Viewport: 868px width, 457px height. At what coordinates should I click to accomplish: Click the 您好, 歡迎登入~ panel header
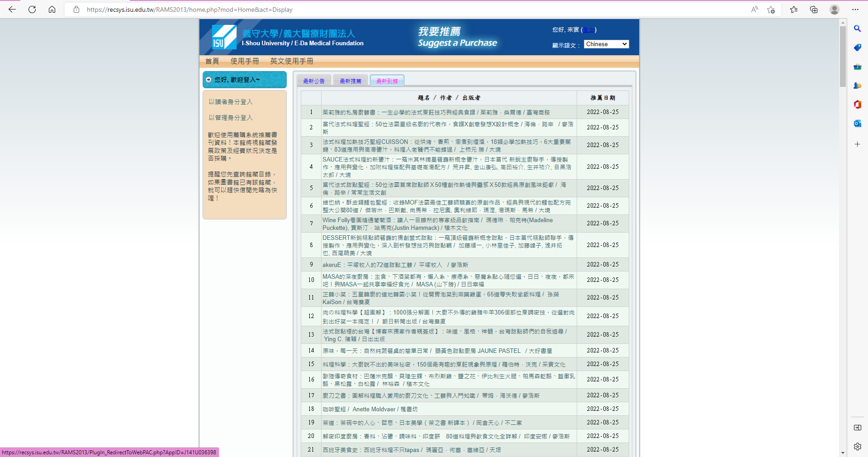point(245,80)
